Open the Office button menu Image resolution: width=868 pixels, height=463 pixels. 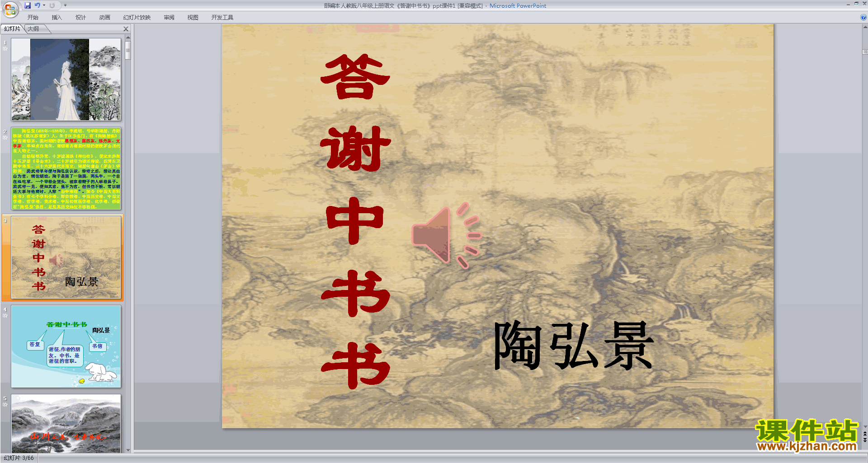pos(10,9)
